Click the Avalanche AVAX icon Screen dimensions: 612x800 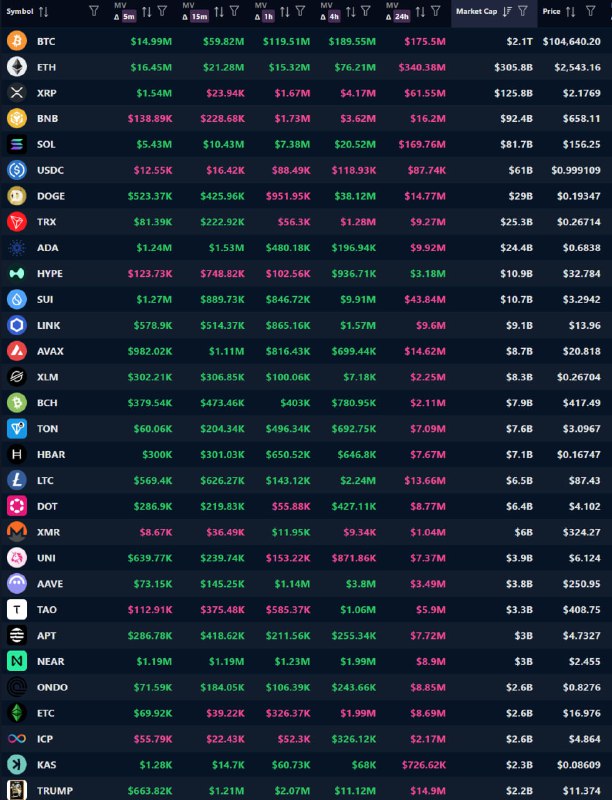(17, 351)
